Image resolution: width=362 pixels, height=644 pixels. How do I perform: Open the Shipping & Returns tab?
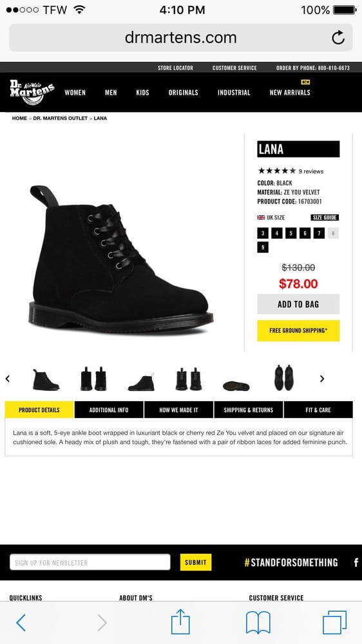249,410
